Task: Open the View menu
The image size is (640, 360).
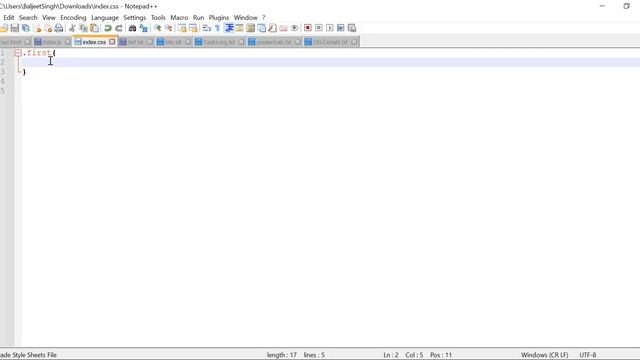Action: coord(49,18)
